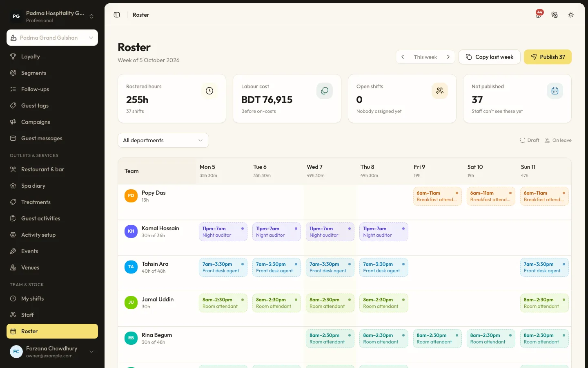This screenshot has width=588, height=368.
Task: Open Padma Hospitality Group workspace switcher
Action: point(52,16)
